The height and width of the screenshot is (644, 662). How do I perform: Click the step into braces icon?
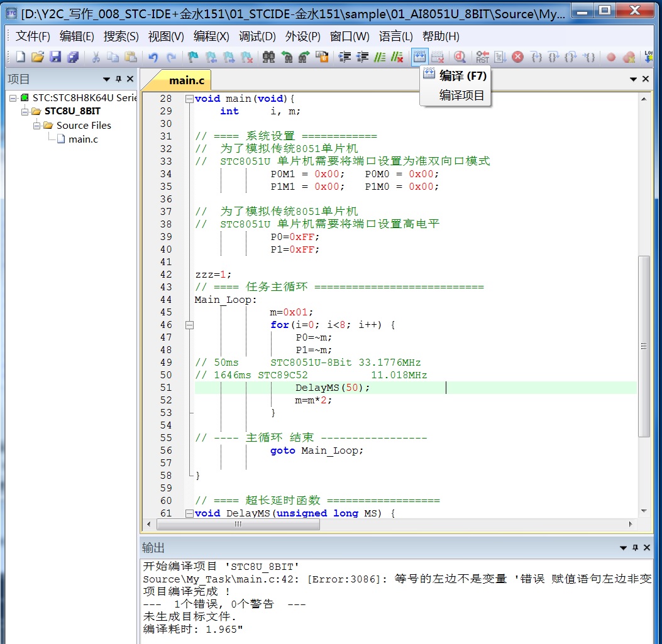coord(536,57)
